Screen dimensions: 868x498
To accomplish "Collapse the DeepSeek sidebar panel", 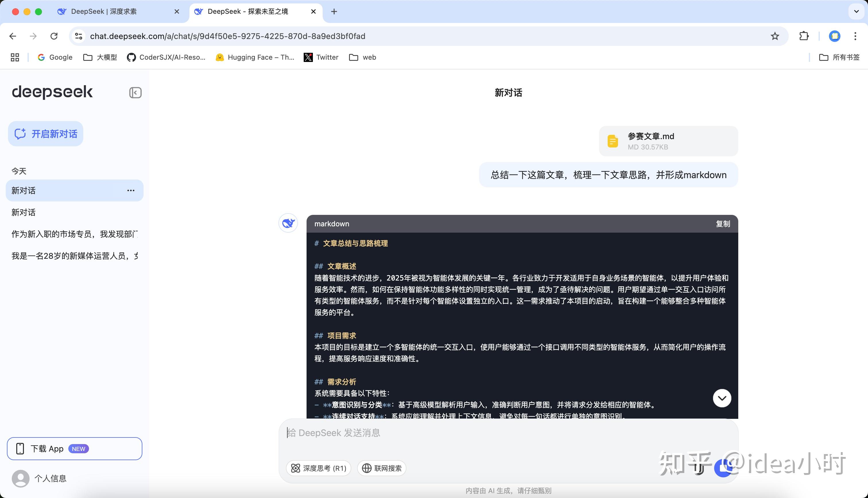I will pos(135,93).
